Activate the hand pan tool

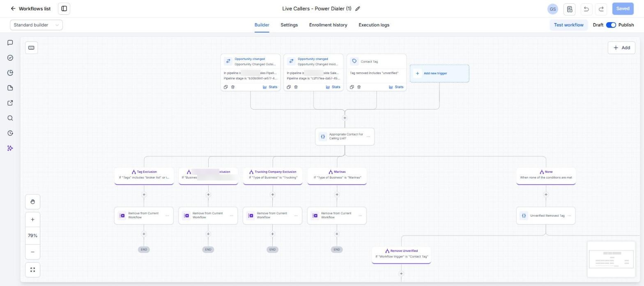tap(32, 201)
